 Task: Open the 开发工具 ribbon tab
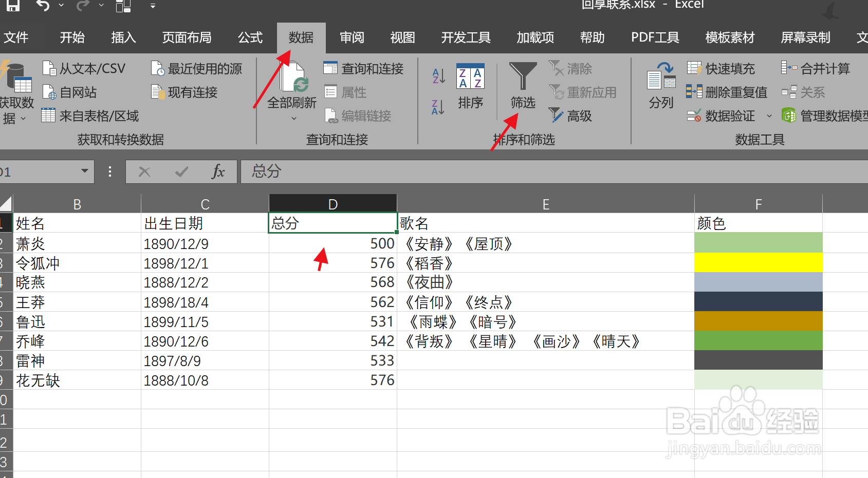point(466,37)
